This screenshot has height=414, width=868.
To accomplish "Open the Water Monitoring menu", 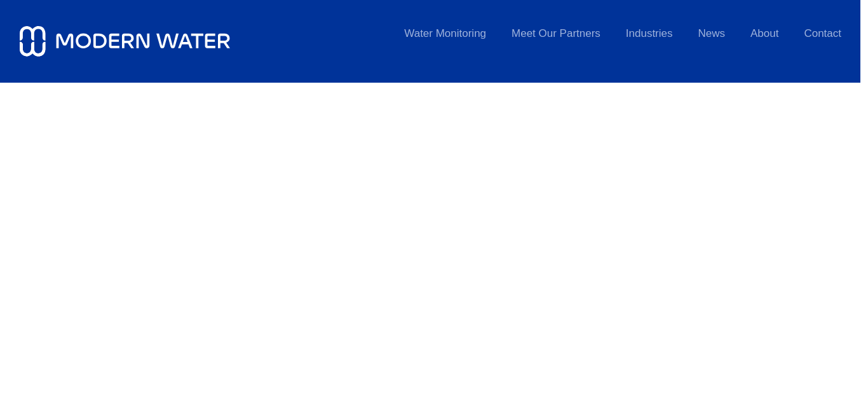I will pos(445,34).
